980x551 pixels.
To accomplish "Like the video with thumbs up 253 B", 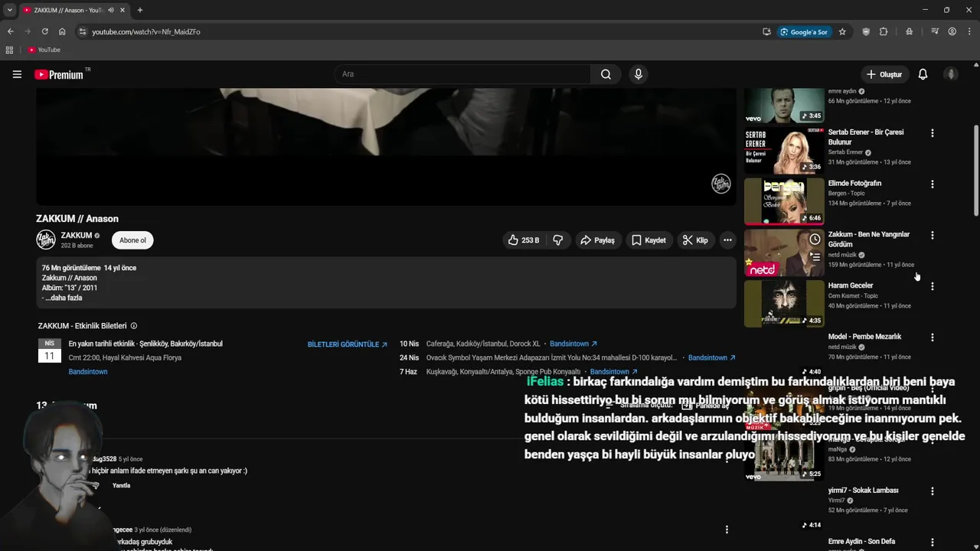I will click(523, 240).
